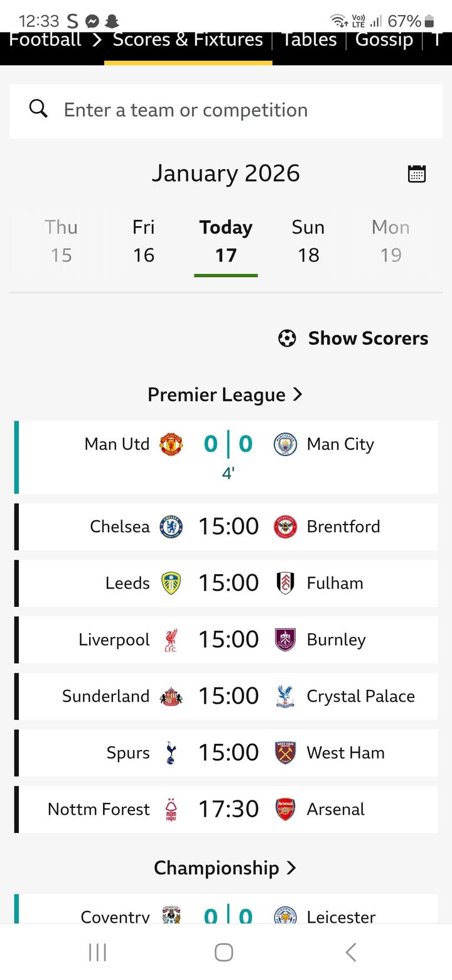Expand the Premier League section chevron
Viewport: 452px width, 980px height.
coord(298,395)
